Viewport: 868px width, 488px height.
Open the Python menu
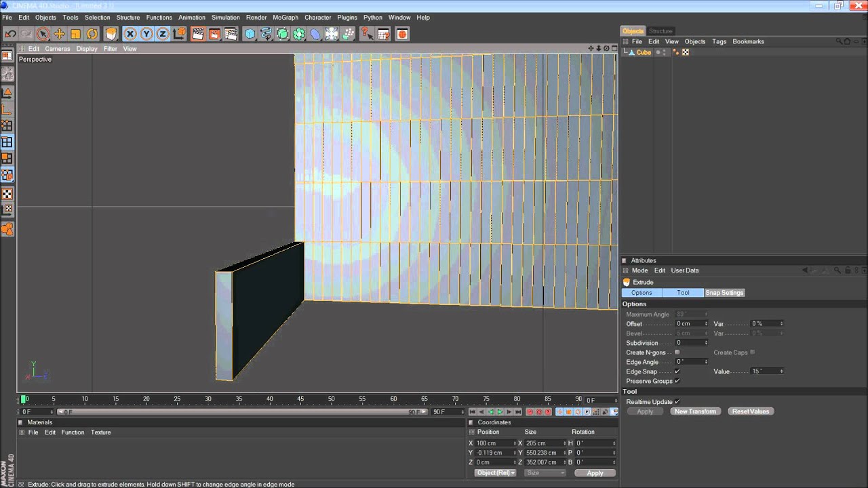[x=372, y=18]
